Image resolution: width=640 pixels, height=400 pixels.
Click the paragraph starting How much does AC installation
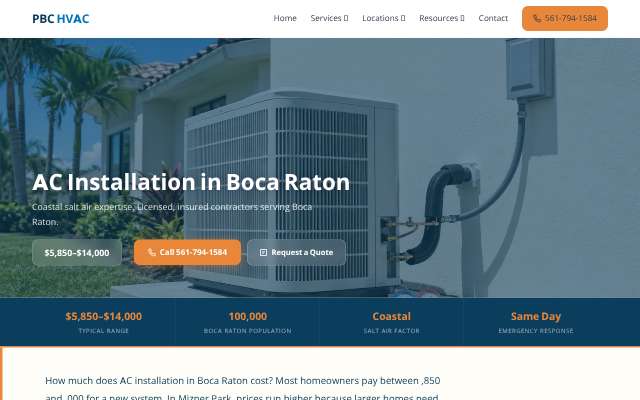pos(242,388)
